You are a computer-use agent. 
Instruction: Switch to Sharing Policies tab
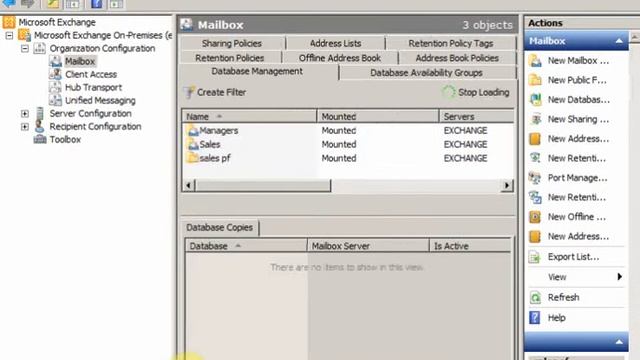coord(232,43)
